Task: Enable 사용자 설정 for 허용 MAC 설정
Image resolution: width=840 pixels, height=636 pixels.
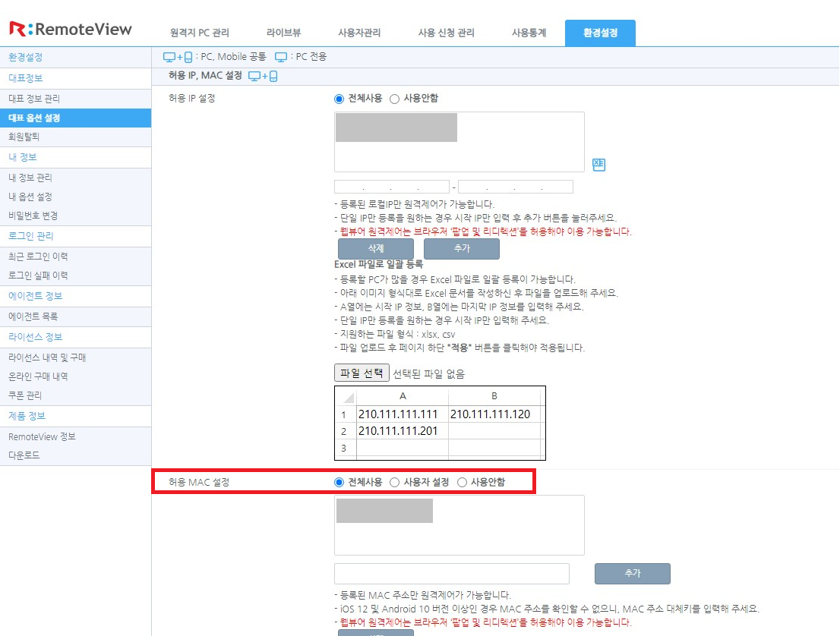Action: 396,481
